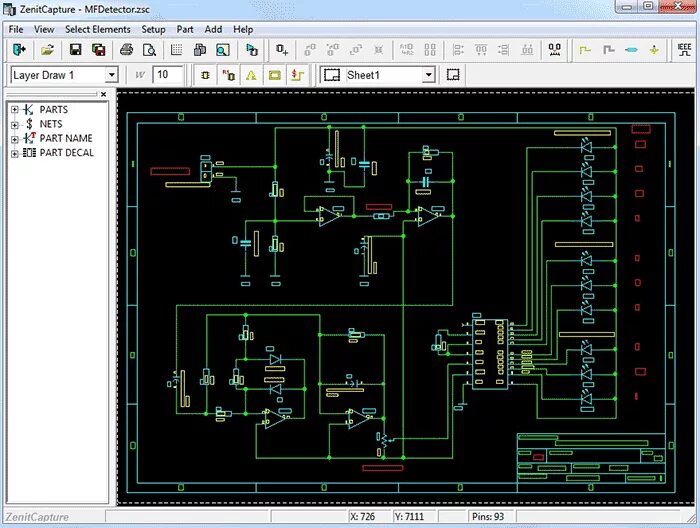Open the View menu
700x528 pixels.
(x=44, y=29)
